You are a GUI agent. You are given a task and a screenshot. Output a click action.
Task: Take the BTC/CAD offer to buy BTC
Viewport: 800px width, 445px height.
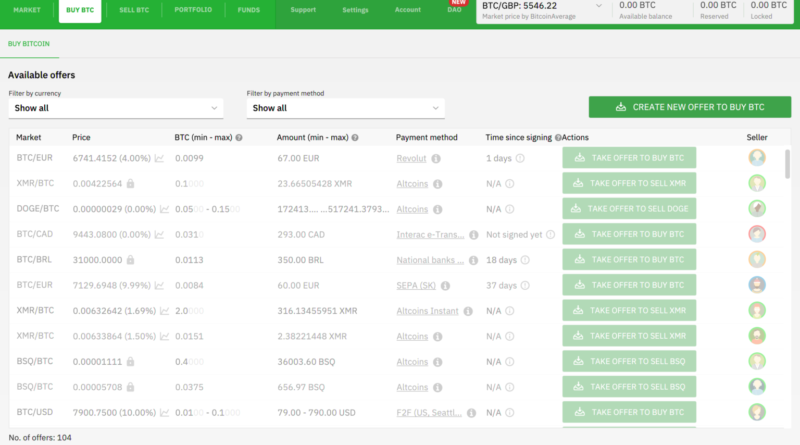(x=629, y=234)
